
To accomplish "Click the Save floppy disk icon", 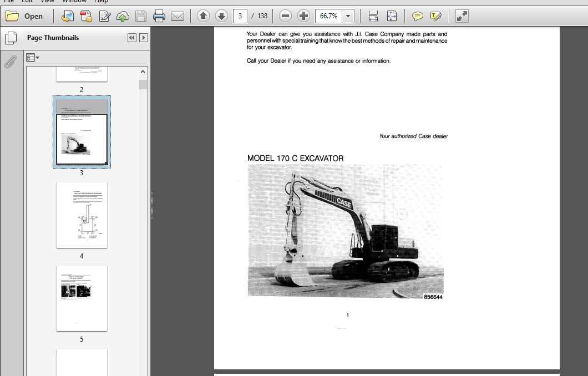I will (141, 16).
